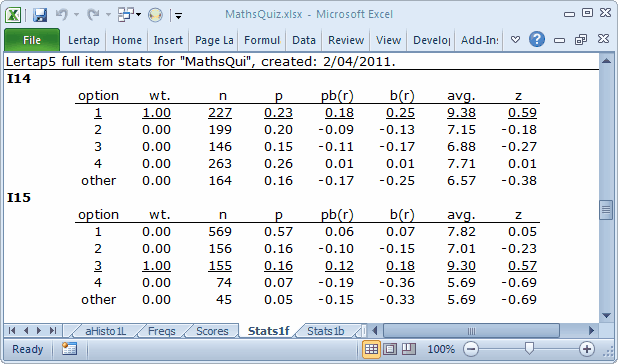Click the avg. value 9.30 in I15

[461, 266]
